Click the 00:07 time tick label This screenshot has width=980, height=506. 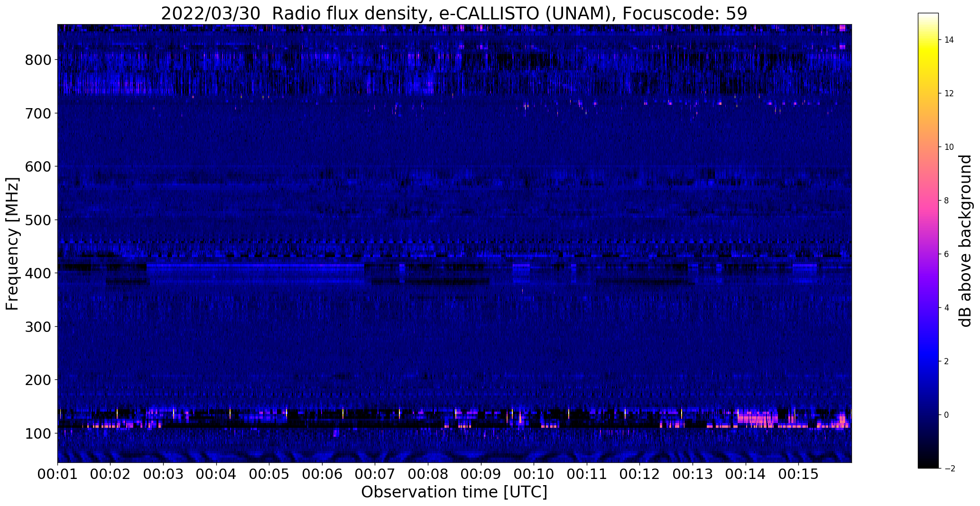point(375,474)
